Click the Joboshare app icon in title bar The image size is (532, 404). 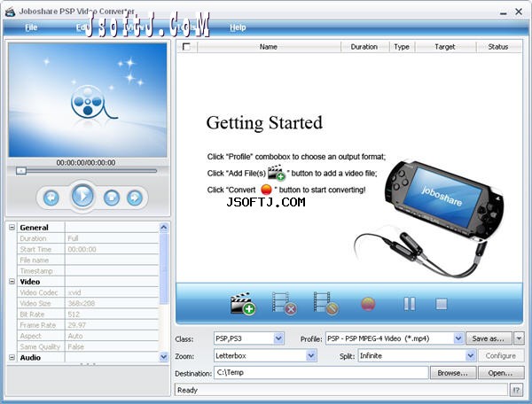[10, 12]
